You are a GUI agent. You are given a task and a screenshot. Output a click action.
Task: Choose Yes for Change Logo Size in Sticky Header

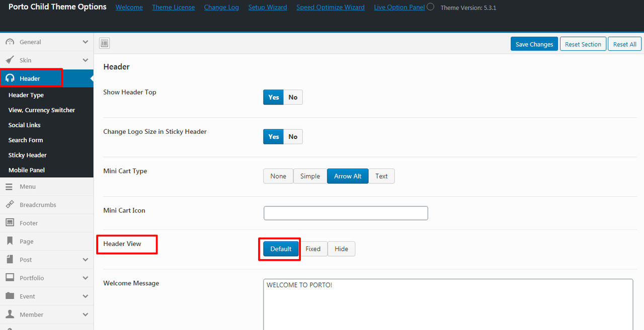coord(274,136)
